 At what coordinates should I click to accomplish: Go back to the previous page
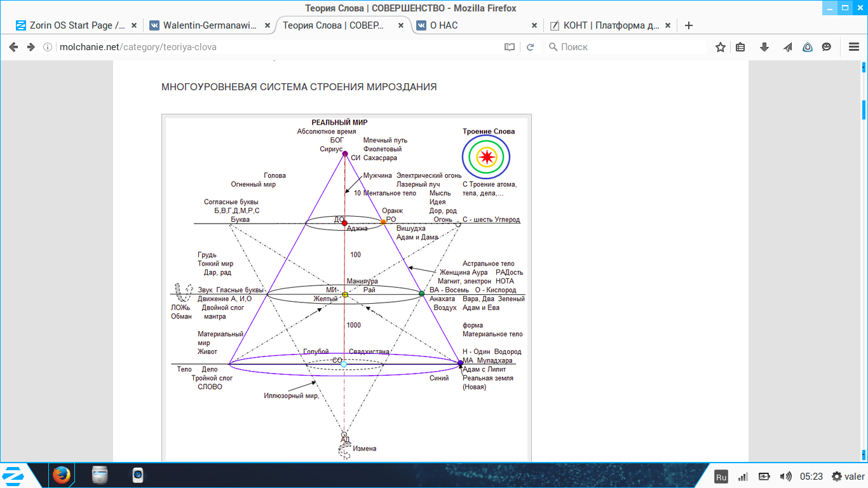pos(13,47)
